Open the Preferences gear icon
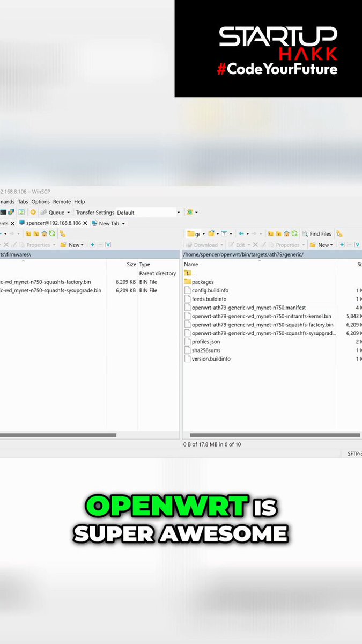Image resolution: width=362 pixels, height=644 pixels. click(x=33, y=213)
